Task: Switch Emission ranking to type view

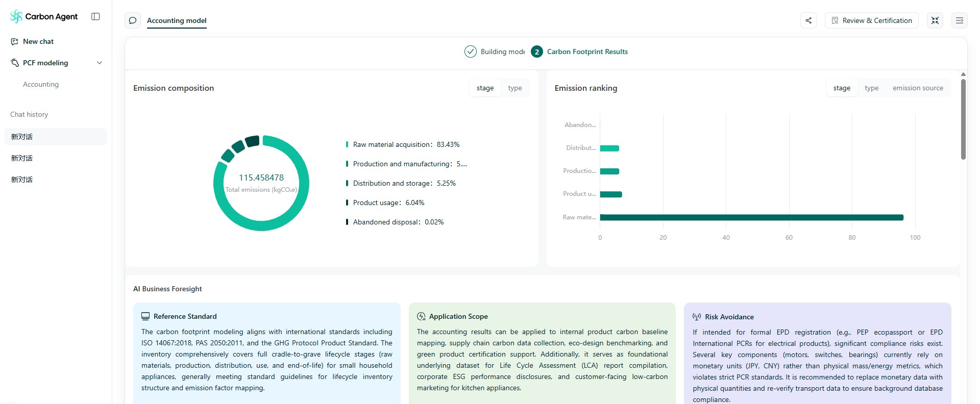Action: (x=872, y=88)
